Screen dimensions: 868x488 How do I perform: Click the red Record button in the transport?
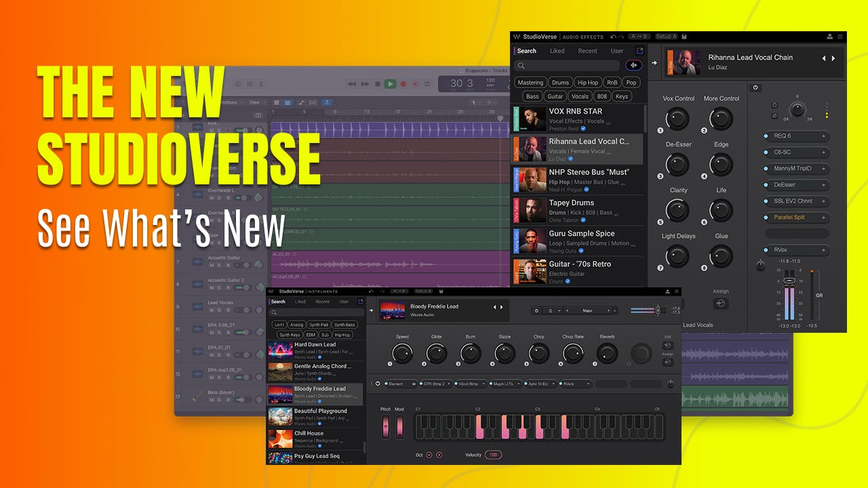tap(403, 84)
